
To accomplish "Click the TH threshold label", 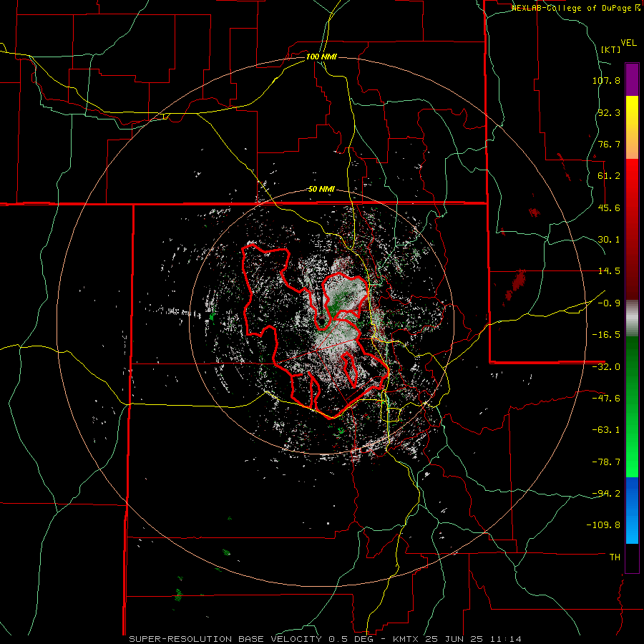I will (615, 557).
